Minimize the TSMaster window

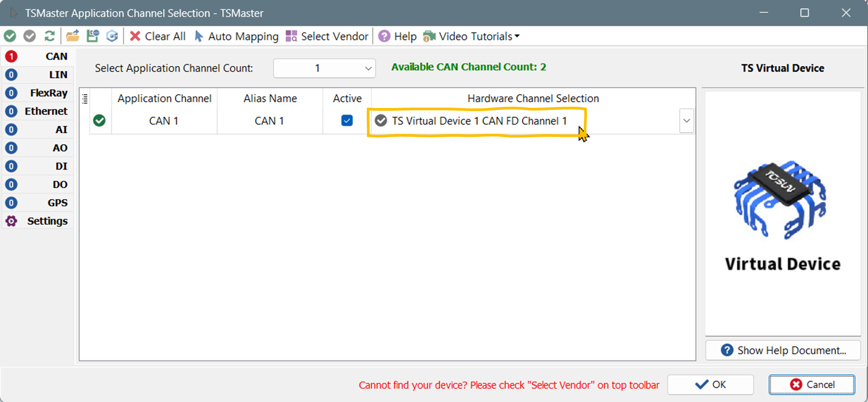click(x=763, y=13)
